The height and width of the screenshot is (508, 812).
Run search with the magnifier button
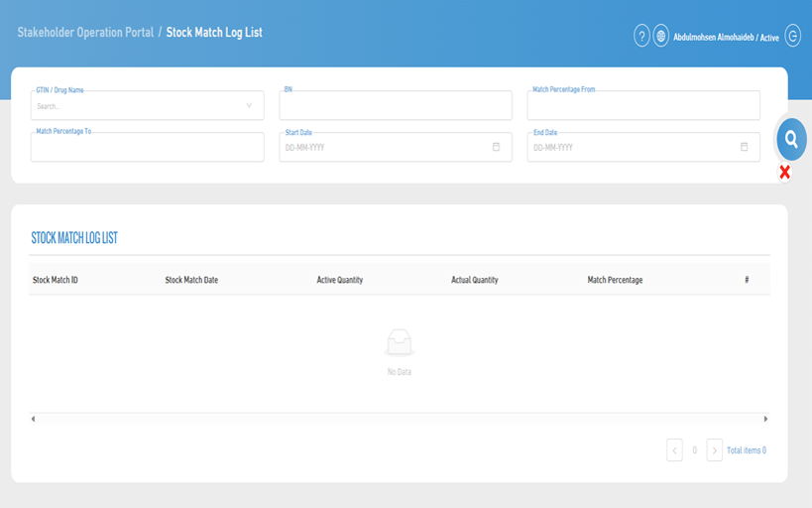pos(791,139)
